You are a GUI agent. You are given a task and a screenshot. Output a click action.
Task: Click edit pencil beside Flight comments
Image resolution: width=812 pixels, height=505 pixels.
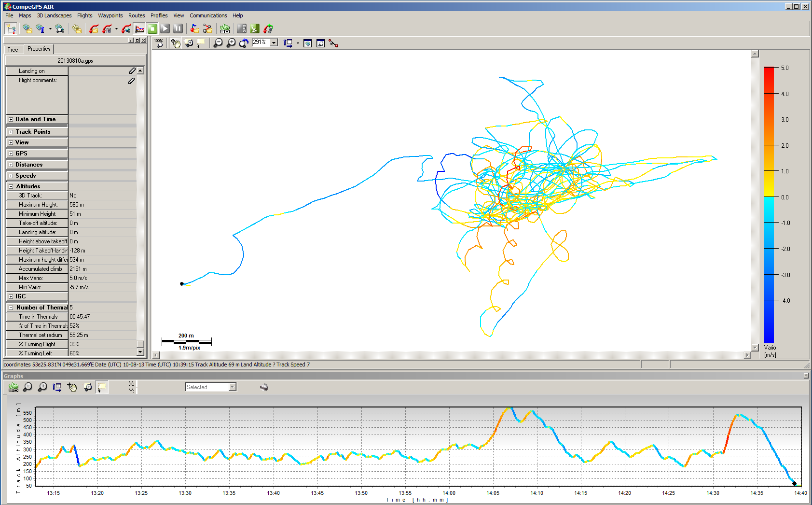[x=131, y=81]
